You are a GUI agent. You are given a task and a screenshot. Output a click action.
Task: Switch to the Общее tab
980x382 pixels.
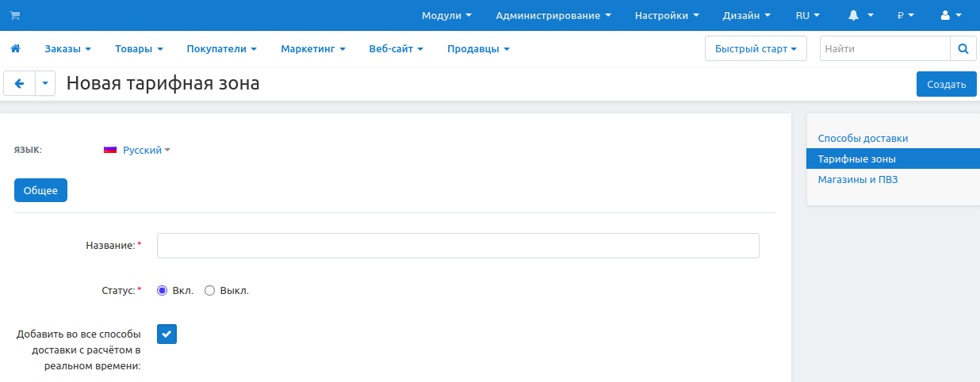(40, 191)
